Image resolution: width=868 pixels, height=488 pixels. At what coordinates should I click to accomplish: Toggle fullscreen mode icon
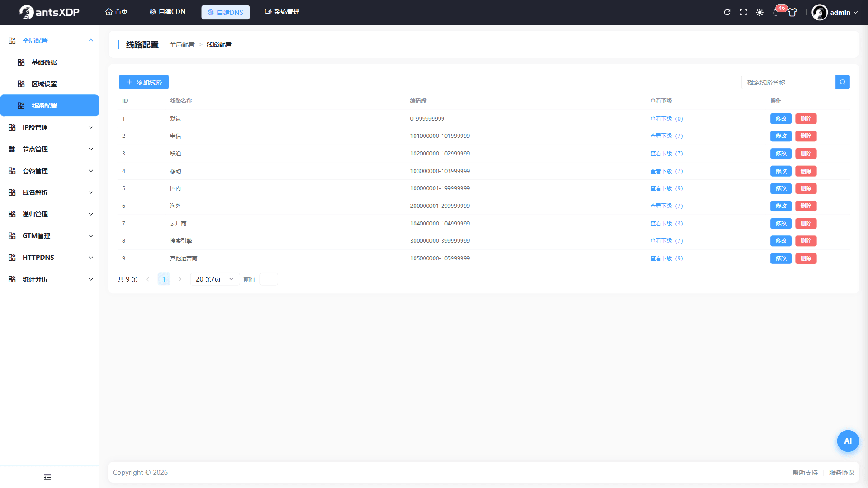pyautogui.click(x=743, y=12)
